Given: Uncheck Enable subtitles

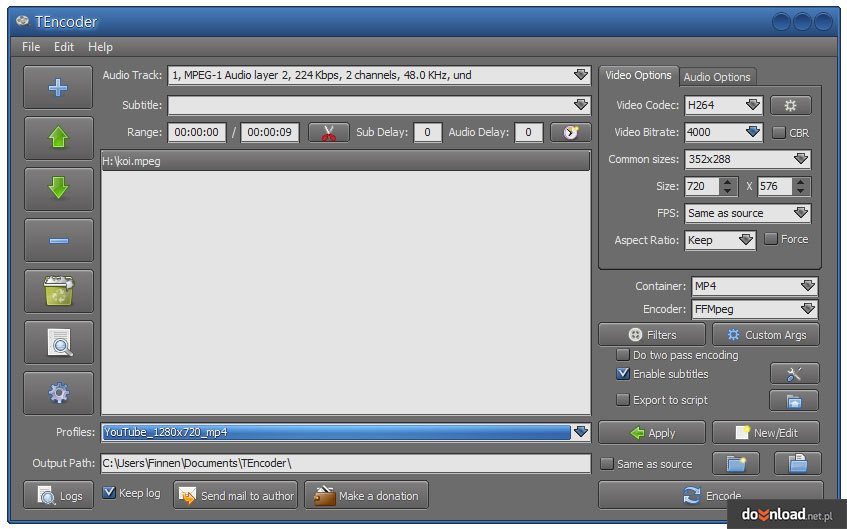Looking at the screenshot, I should pyautogui.click(x=623, y=374).
